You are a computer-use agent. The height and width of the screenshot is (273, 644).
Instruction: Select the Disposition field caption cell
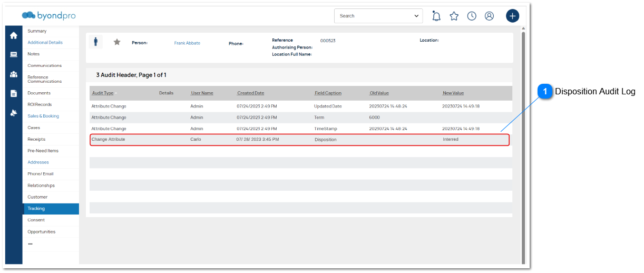coord(325,140)
